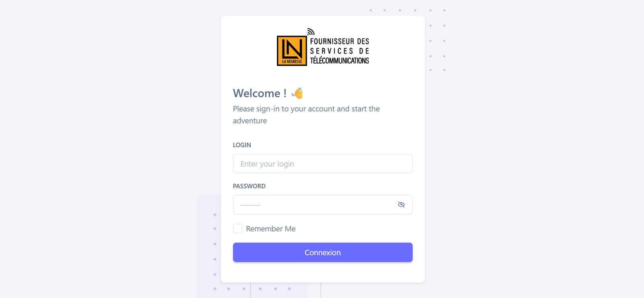Enable the Remember Me checkbox

[x=237, y=229]
